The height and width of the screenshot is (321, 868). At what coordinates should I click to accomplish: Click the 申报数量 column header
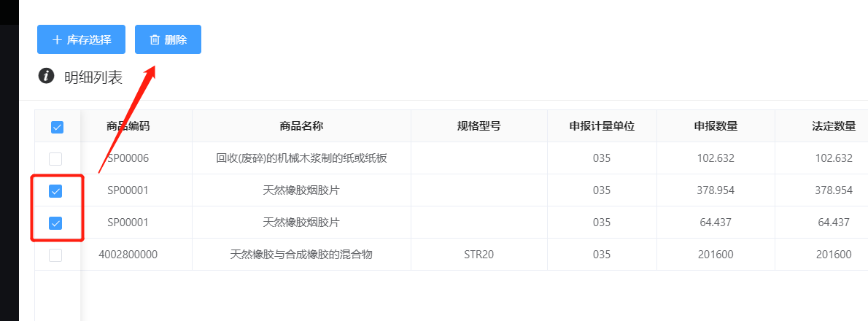716,126
